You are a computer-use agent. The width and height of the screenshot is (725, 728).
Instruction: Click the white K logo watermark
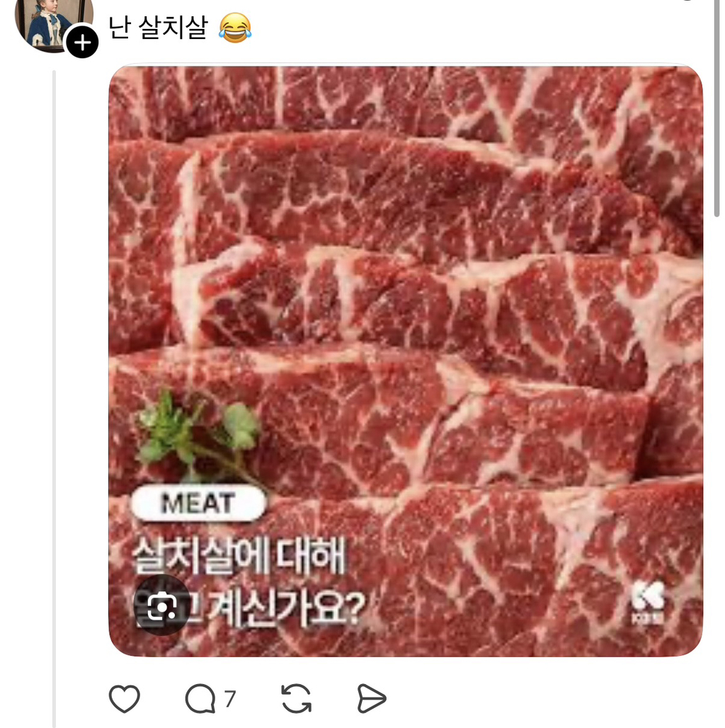point(648,603)
